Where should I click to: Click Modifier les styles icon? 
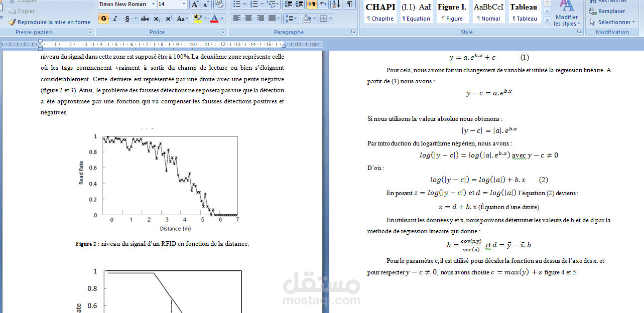coord(567,5)
